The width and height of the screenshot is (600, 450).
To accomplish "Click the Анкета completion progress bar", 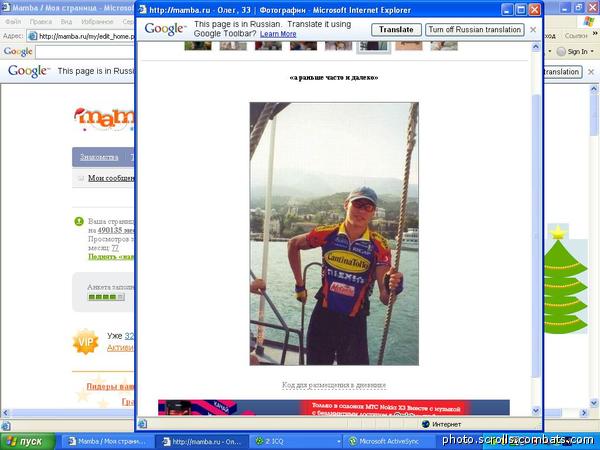I will click(x=106, y=297).
